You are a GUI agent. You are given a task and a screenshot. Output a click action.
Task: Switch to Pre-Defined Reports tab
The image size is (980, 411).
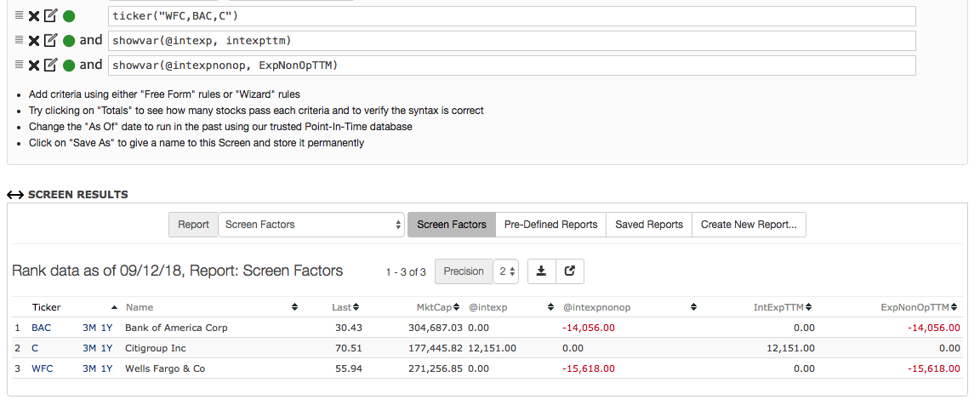(550, 225)
